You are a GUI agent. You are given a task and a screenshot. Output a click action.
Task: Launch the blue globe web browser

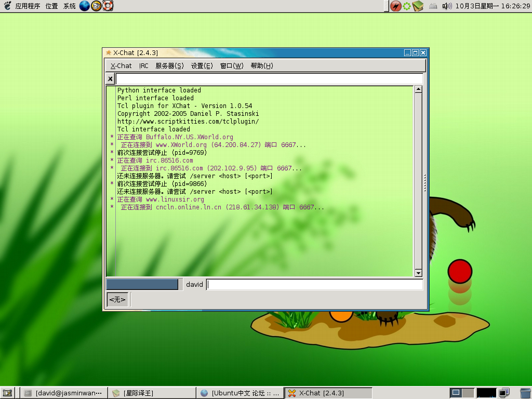pos(85,6)
